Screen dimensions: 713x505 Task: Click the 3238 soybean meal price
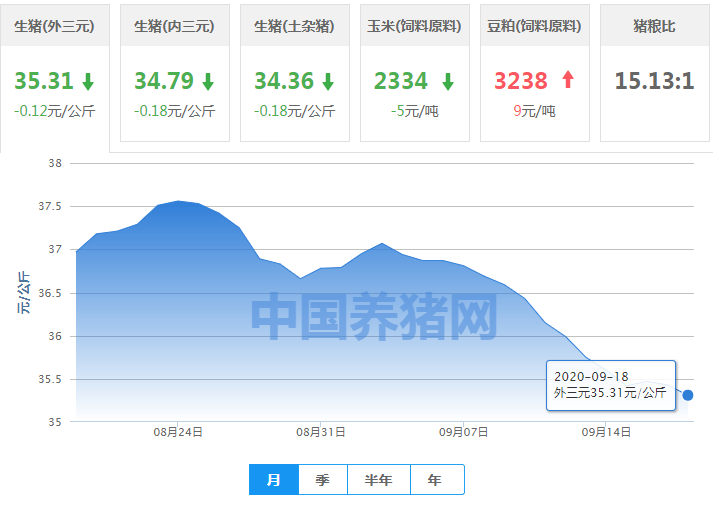[521, 81]
